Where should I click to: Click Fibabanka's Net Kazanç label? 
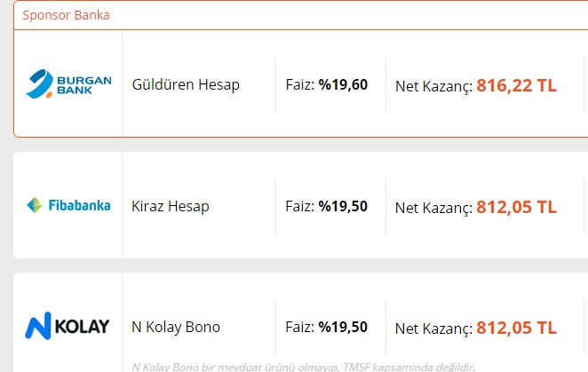point(433,208)
